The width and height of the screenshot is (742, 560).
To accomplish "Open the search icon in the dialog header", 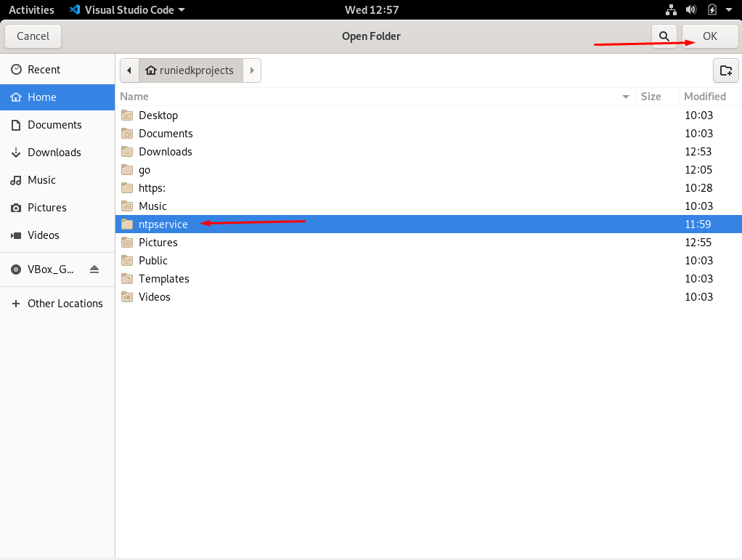I will pyautogui.click(x=664, y=36).
